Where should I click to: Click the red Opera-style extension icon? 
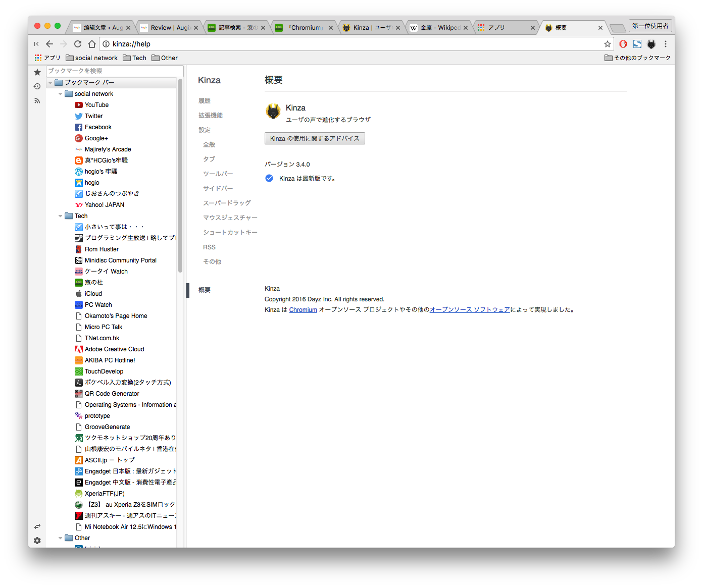point(623,44)
